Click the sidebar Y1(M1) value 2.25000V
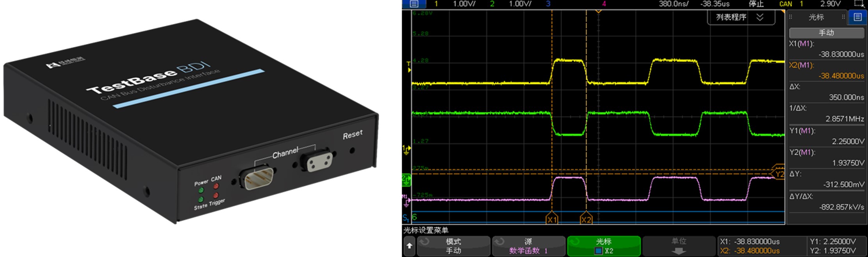The width and height of the screenshot is (868, 257). click(x=848, y=142)
